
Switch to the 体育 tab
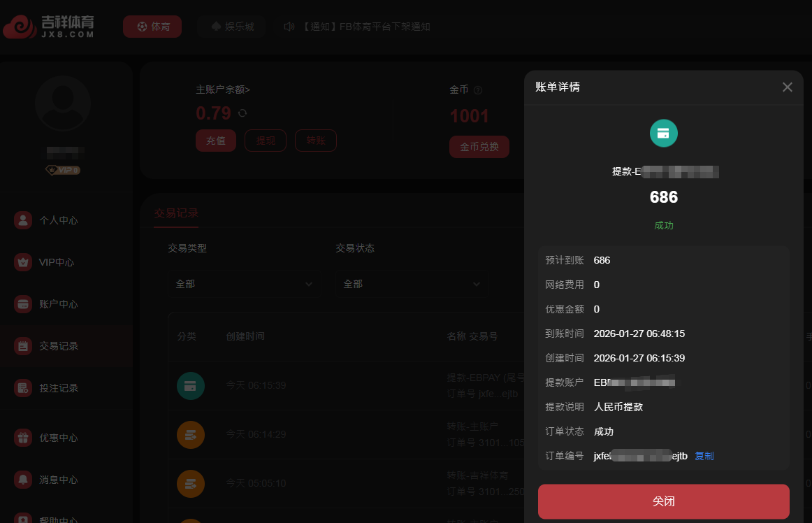coord(152,26)
